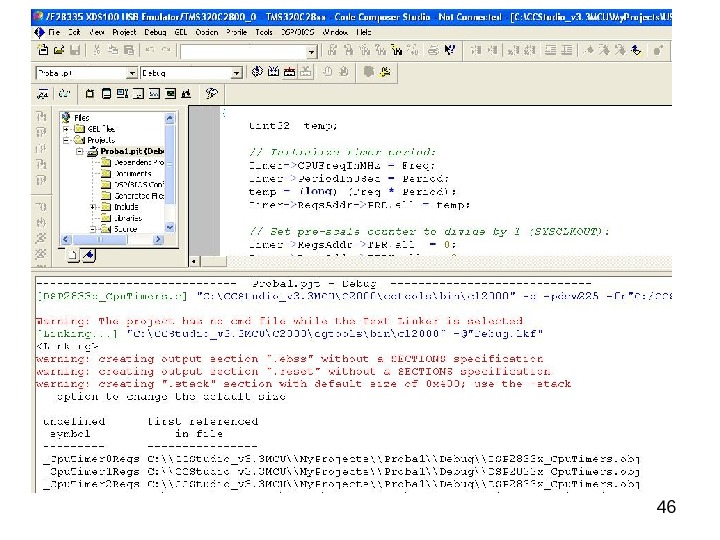Expand the GEL files tree node
The height and width of the screenshot is (540, 720).
click(66, 129)
